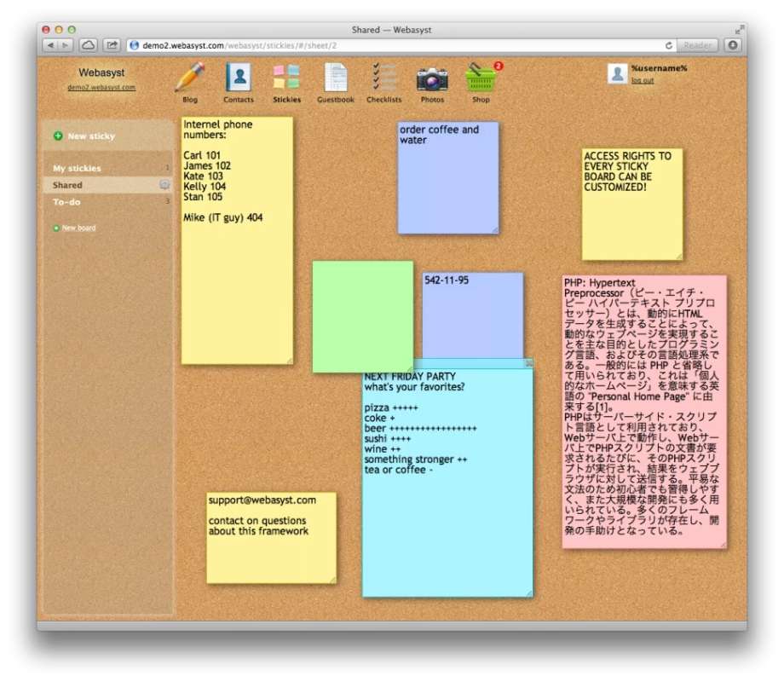784x682 pixels.
Task: Select the empty green sticky note
Action: coord(362,316)
